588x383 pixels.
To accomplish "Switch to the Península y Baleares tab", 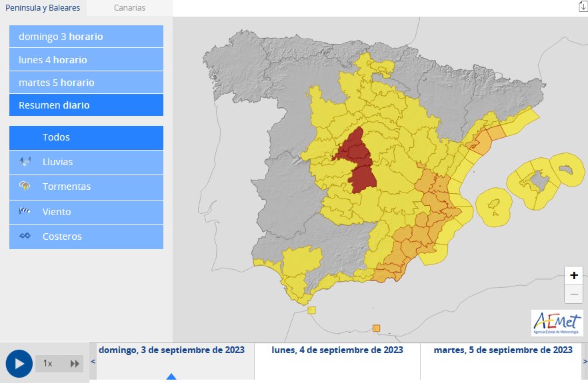I will (x=43, y=8).
